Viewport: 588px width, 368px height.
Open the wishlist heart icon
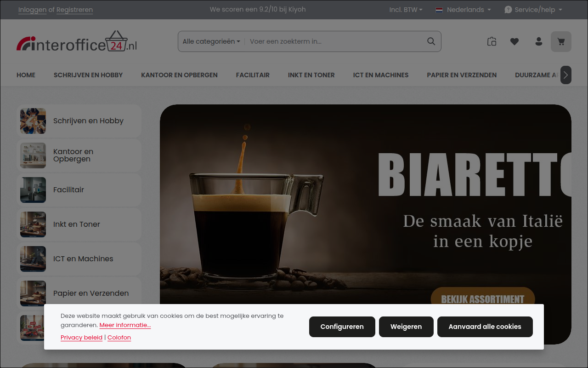click(514, 41)
